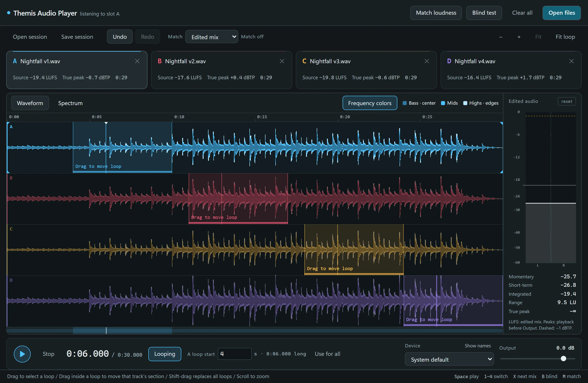Screen dimensions: 588x383
Task: Zoom in with the plus button
Action: (519, 37)
